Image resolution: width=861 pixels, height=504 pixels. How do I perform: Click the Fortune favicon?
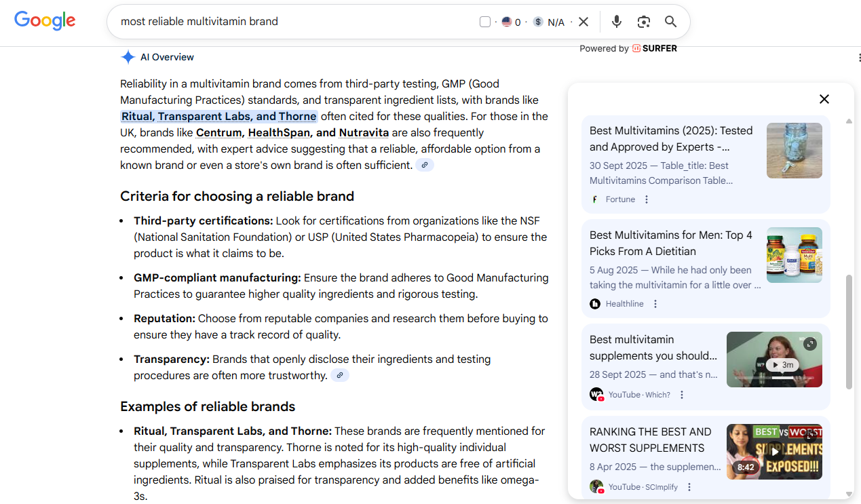(595, 199)
